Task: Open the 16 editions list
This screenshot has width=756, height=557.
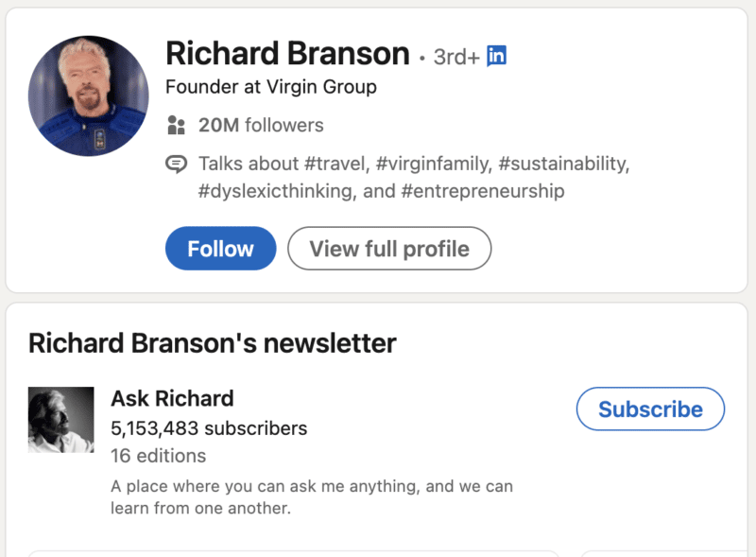Action: click(x=159, y=455)
